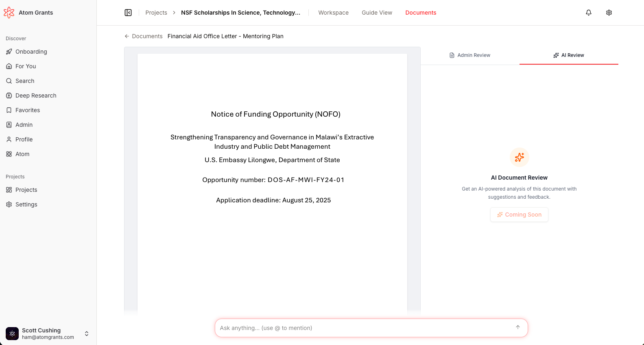Go back to Documents list
The image size is (644, 345).
[144, 36]
